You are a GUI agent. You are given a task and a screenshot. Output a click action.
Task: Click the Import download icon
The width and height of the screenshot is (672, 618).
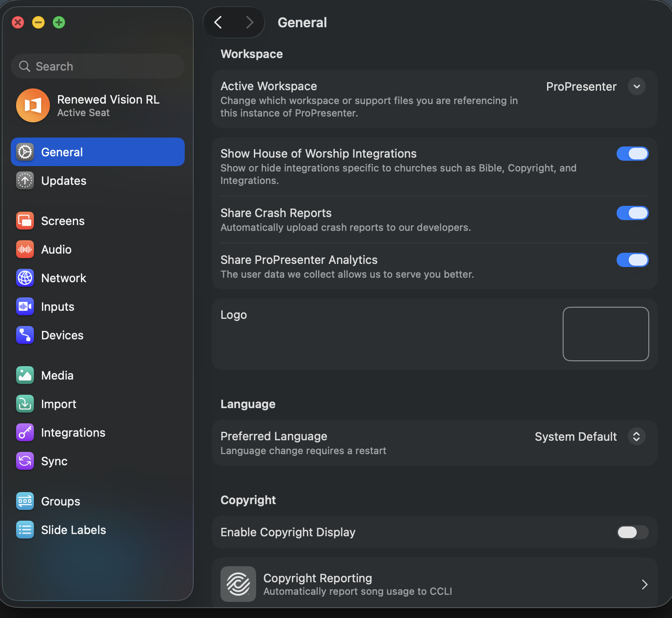pyautogui.click(x=25, y=404)
